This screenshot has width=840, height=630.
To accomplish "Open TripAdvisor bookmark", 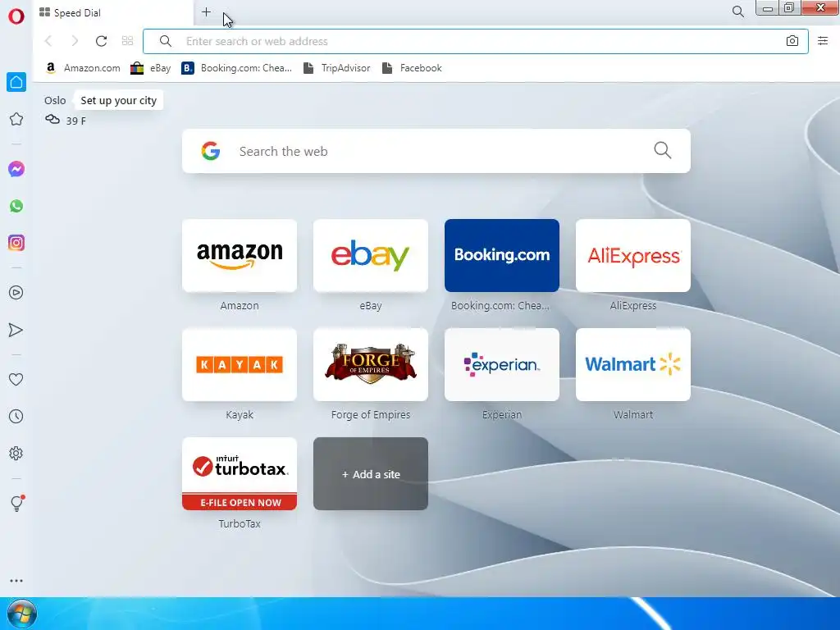I will click(337, 68).
